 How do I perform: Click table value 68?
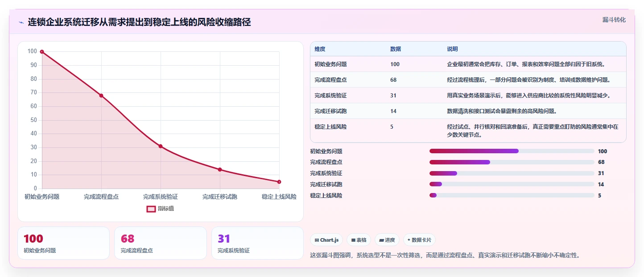tap(393, 80)
